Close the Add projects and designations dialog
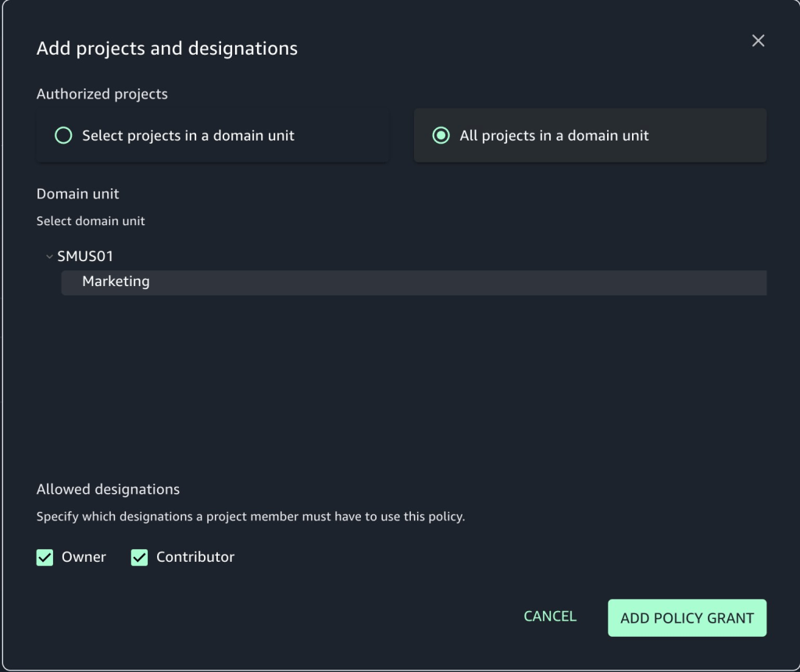The image size is (800, 672). pos(758,41)
